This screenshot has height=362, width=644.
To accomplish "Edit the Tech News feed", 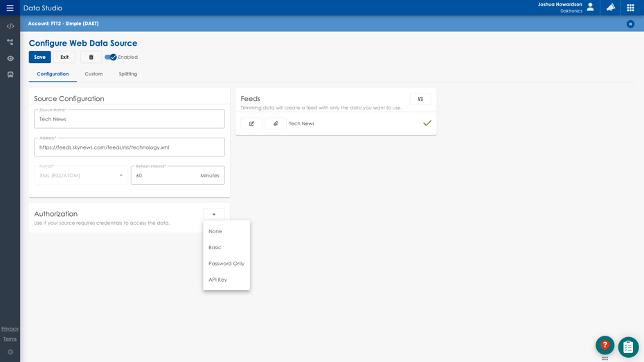I will click(x=251, y=124).
